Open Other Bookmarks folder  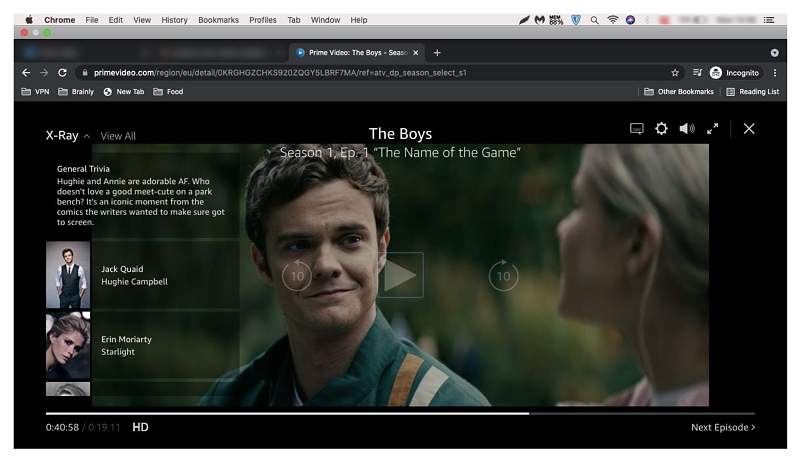coord(679,91)
